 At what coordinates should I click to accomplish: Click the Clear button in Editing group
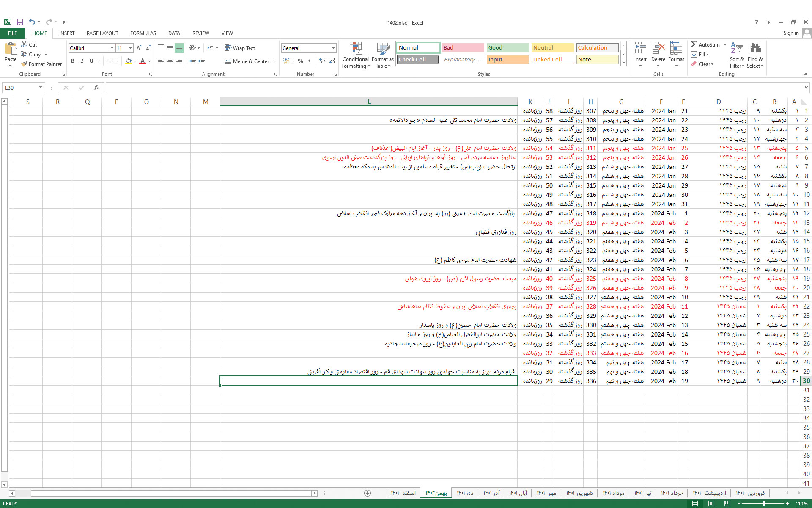tap(702, 64)
